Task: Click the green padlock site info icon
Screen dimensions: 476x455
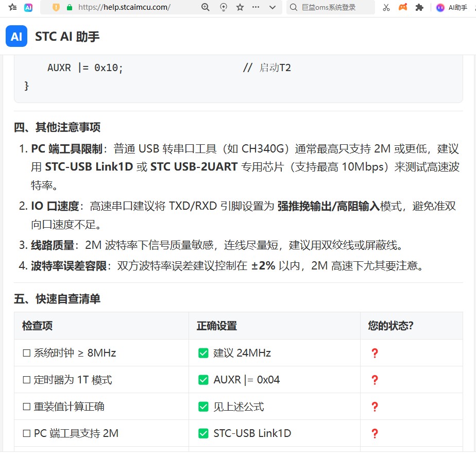Action: (x=70, y=7)
